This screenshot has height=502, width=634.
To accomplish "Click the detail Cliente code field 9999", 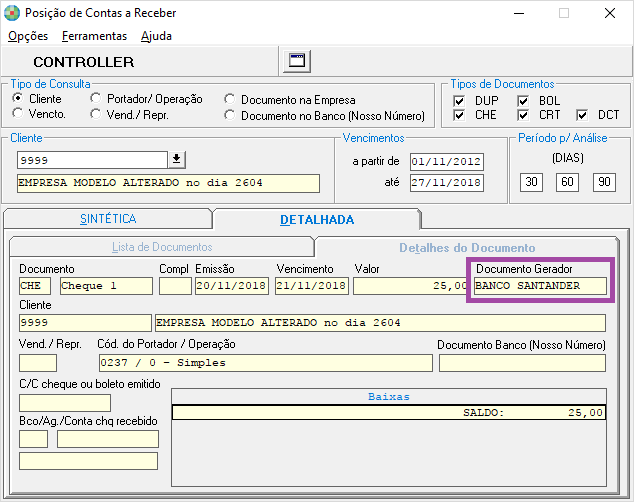I will pyautogui.click(x=85, y=323).
